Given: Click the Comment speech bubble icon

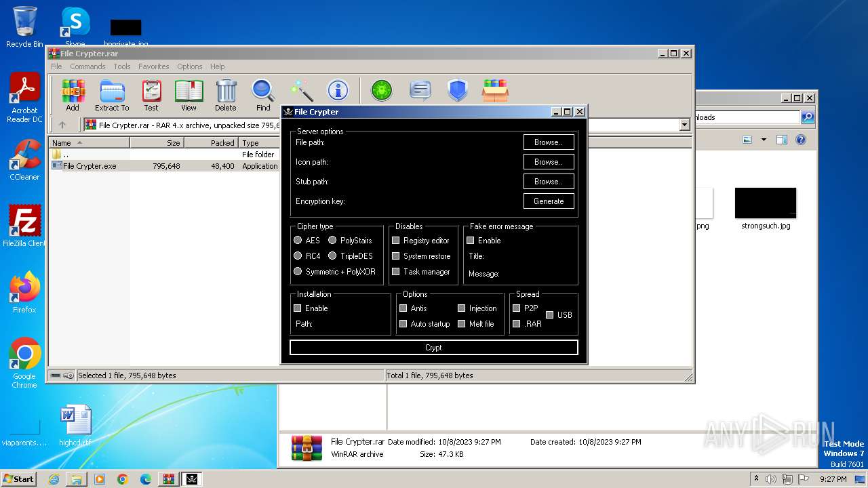Looking at the screenshot, I should coord(420,90).
